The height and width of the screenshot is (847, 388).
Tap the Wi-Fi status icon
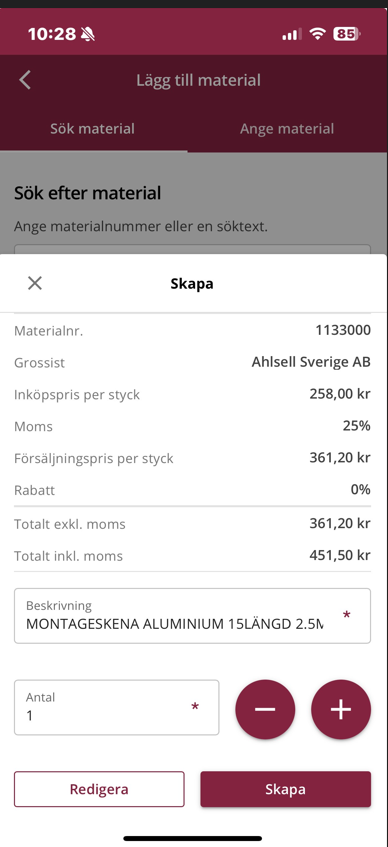pos(318,35)
